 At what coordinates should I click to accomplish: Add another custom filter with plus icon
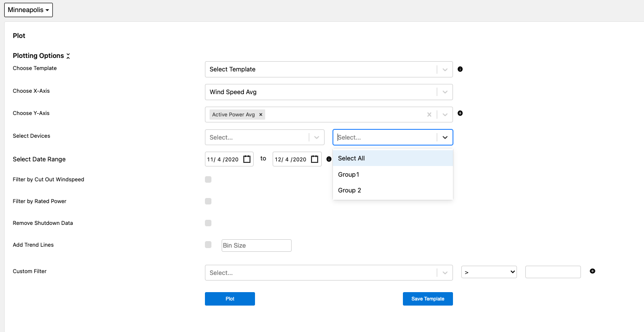point(593,271)
